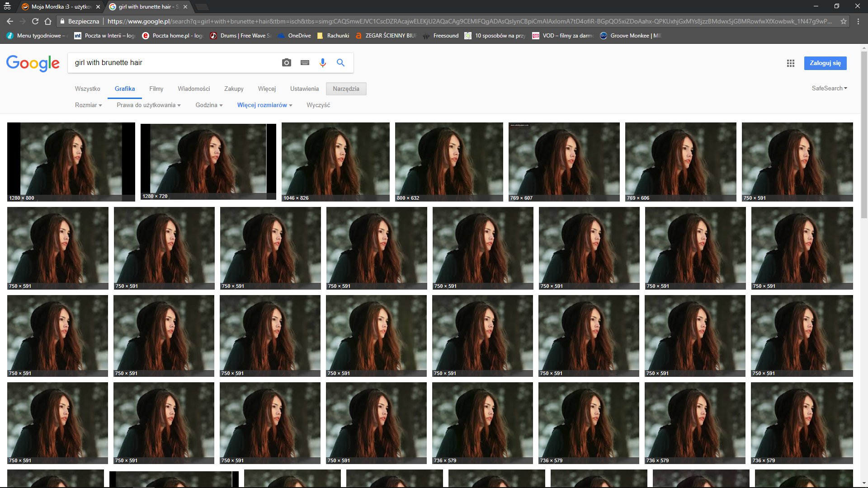The height and width of the screenshot is (488, 868).
Task: Expand Więcej rozmiarów dropdown
Action: pos(265,105)
